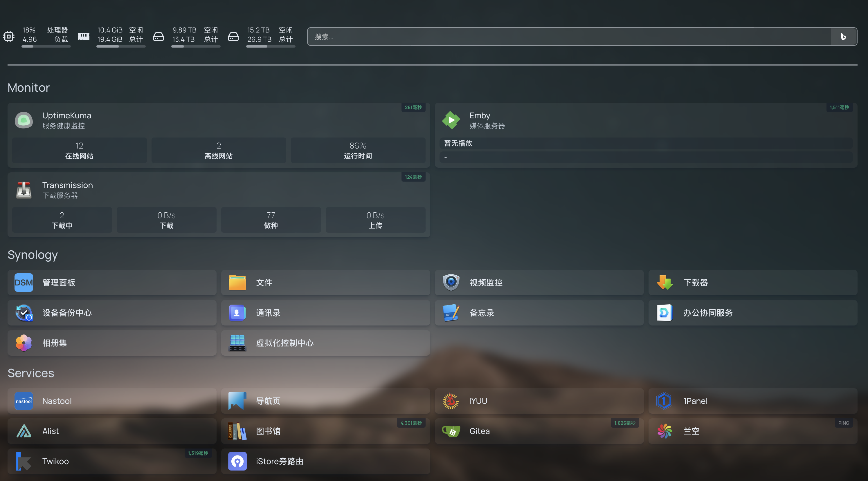The image size is (868, 481).
Task: Click the 在线网站 stat tile showing 12
Action: click(x=79, y=150)
